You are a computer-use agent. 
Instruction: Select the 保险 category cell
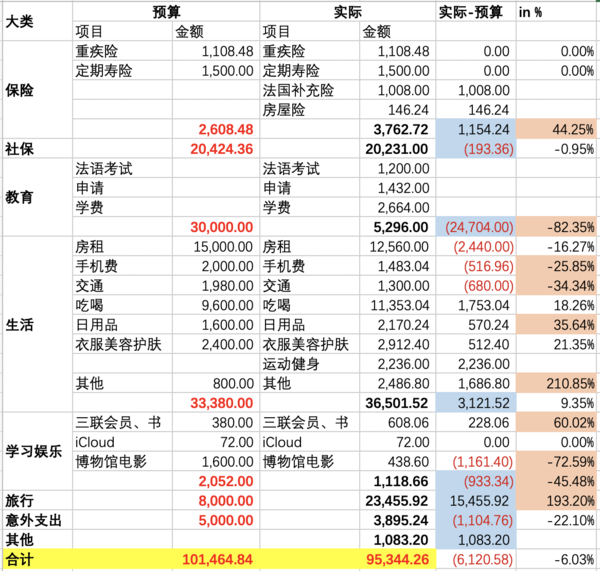click(38, 90)
